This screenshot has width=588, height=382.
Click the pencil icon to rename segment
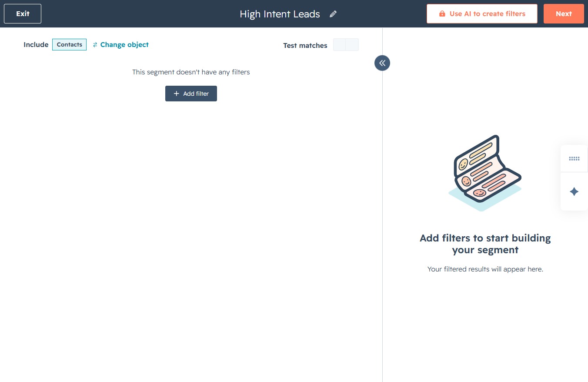[x=333, y=14]
